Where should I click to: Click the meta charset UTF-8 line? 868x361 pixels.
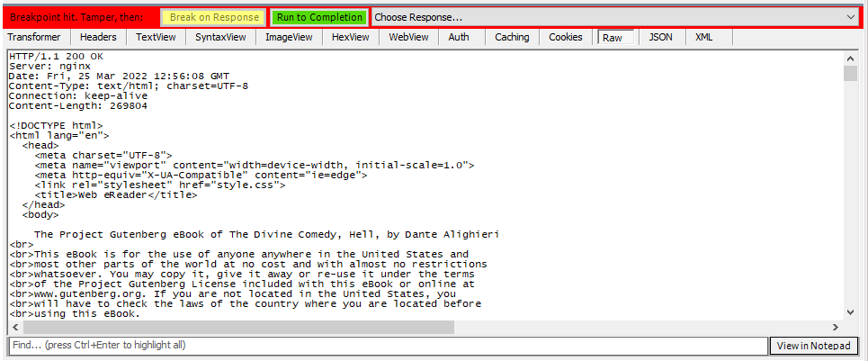click(103, 155)
